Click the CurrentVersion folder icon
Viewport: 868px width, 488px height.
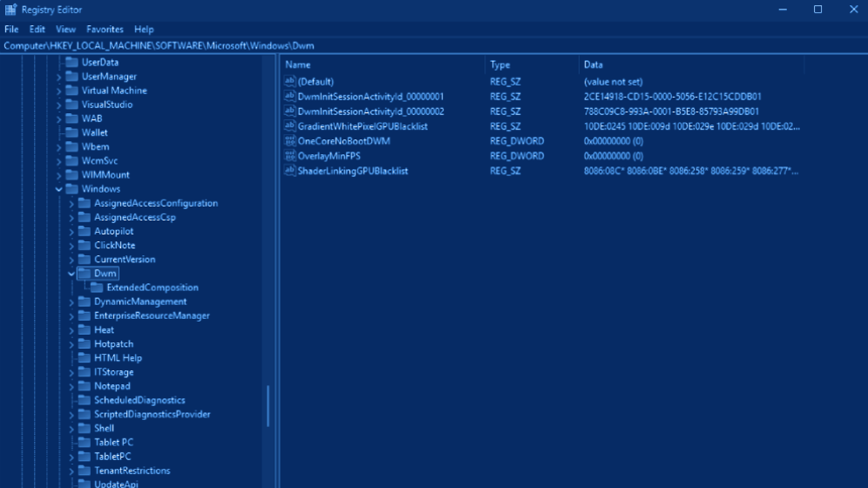click(x=84, y=260)
